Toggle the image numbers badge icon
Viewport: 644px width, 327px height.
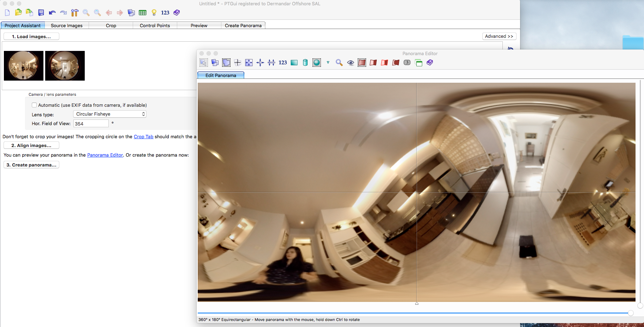tap(407, 63)
